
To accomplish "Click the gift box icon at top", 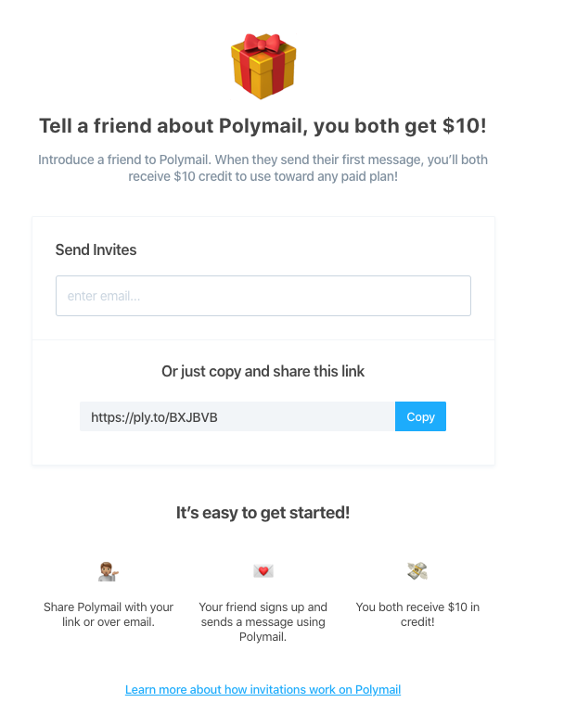I will [263, 67].
